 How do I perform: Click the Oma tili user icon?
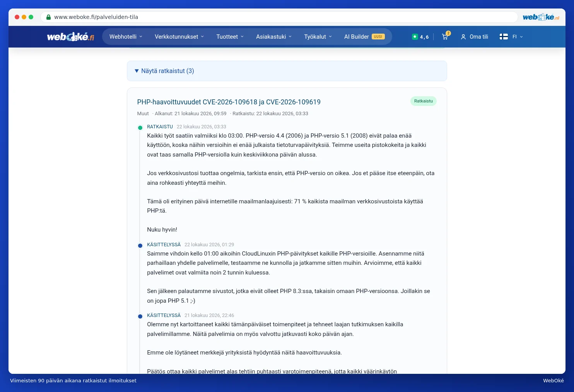click(x=463, y=37)
